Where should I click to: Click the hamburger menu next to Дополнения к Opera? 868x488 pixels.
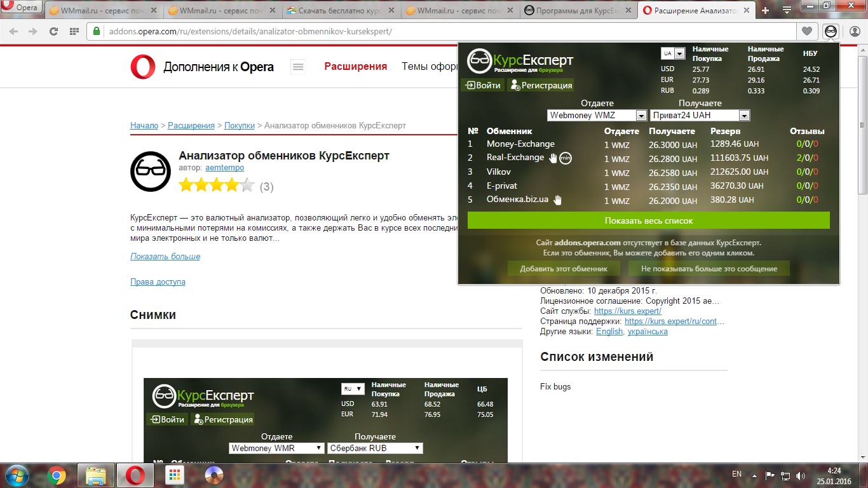(x=297, y=67)
